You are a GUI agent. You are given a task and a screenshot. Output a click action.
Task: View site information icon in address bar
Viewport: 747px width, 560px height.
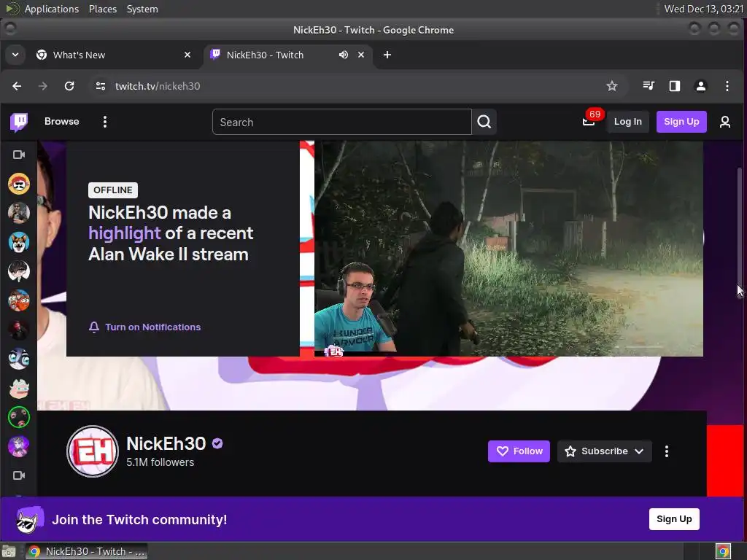point(101,86)
